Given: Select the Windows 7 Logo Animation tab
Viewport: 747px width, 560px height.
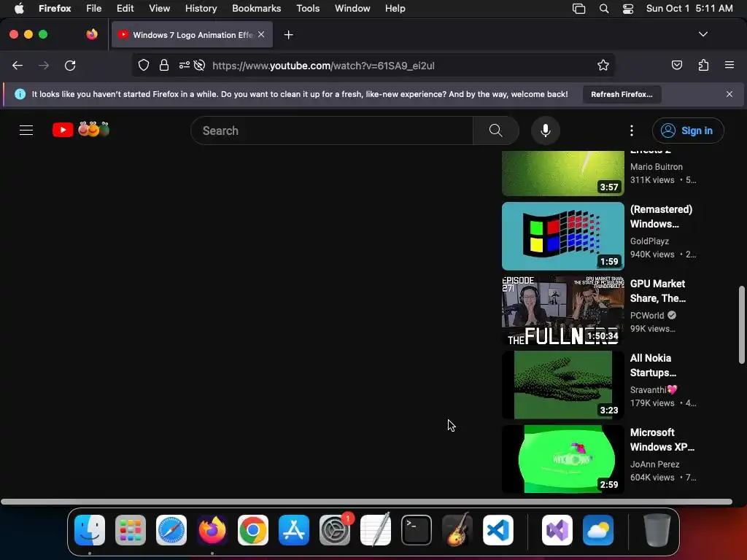Looking at the screenshot, I should point(193,34).
